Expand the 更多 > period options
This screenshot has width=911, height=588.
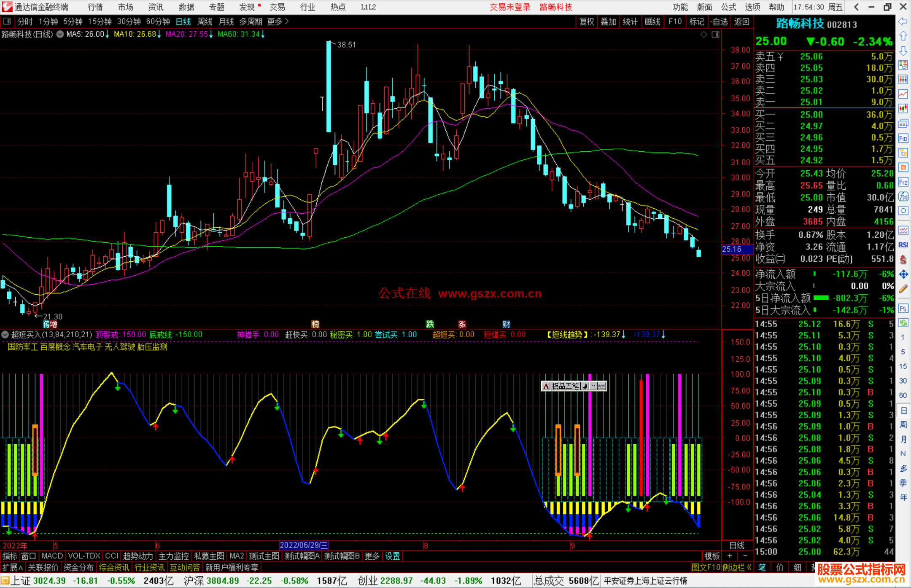point(278,21)
